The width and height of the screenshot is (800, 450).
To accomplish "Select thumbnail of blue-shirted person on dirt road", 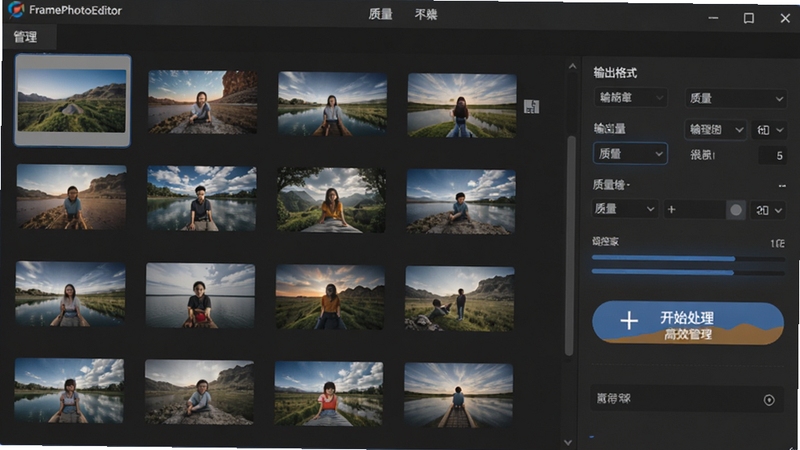I will pyautogui.click(x=71, y=197).
